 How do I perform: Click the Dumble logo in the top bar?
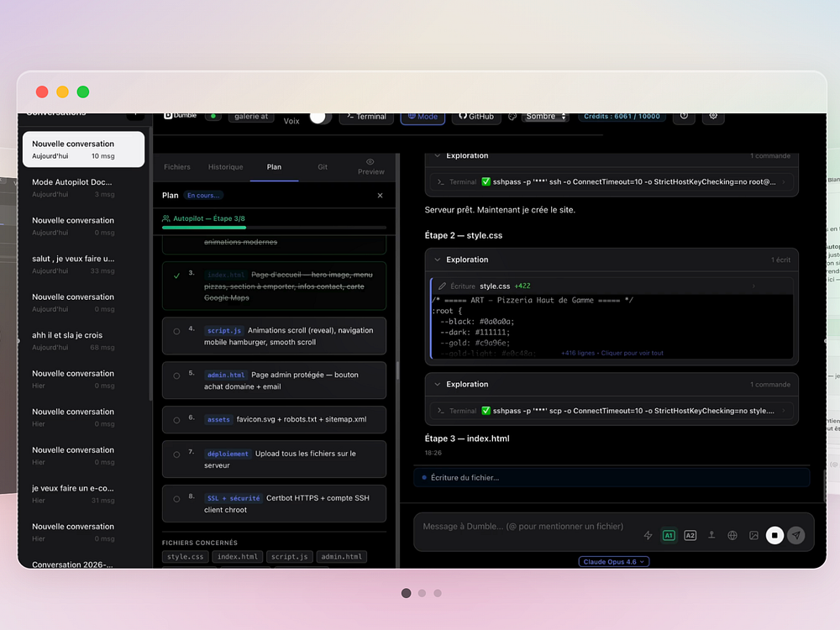(180, 116)
